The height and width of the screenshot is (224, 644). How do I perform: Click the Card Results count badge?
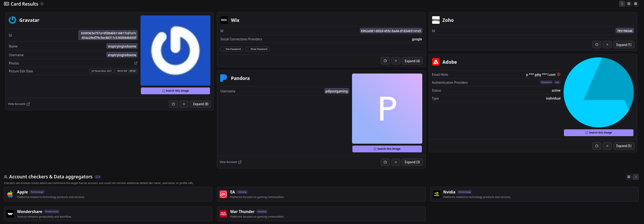42,4
